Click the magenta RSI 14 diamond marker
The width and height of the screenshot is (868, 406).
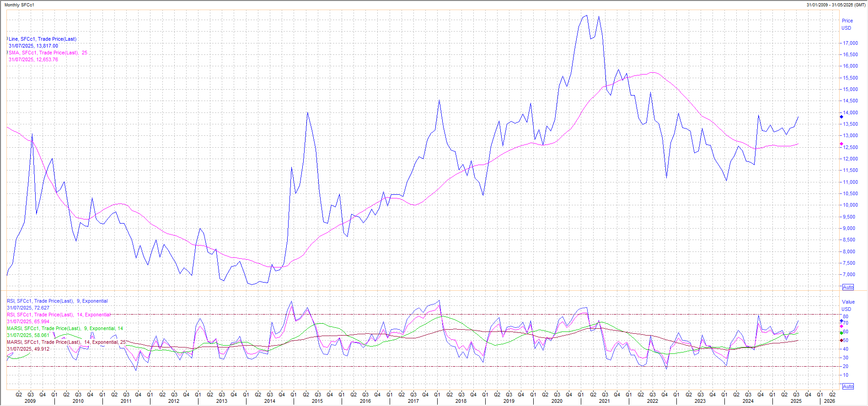841,326
